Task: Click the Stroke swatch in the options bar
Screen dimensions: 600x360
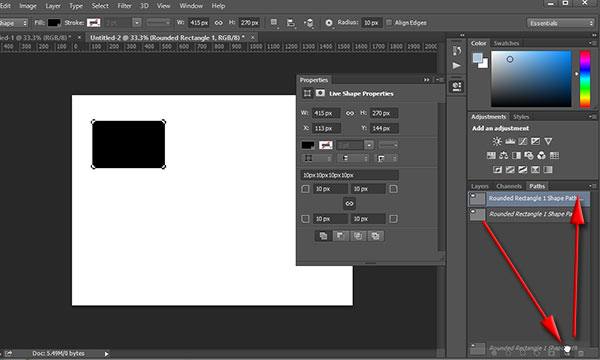Action: tap(94, 23)
